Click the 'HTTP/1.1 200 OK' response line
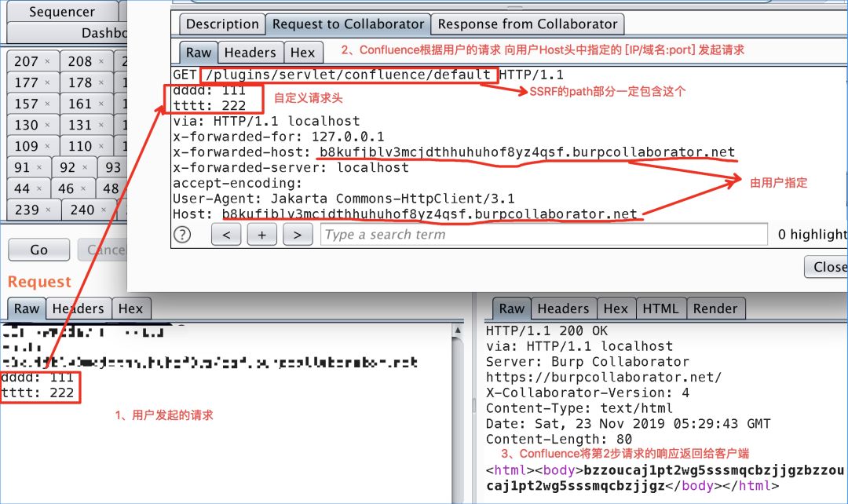The image size is (848, 504). point(546,331)
